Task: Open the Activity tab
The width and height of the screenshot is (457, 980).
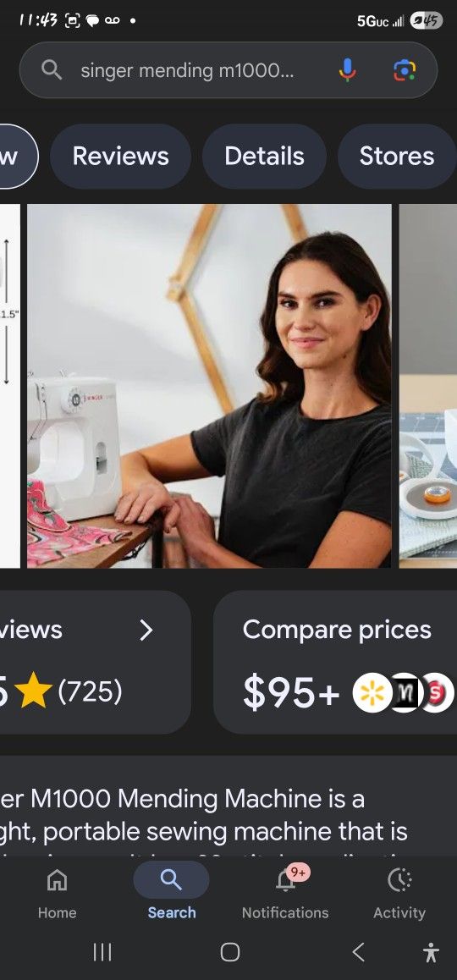Action: coord(399,892)
